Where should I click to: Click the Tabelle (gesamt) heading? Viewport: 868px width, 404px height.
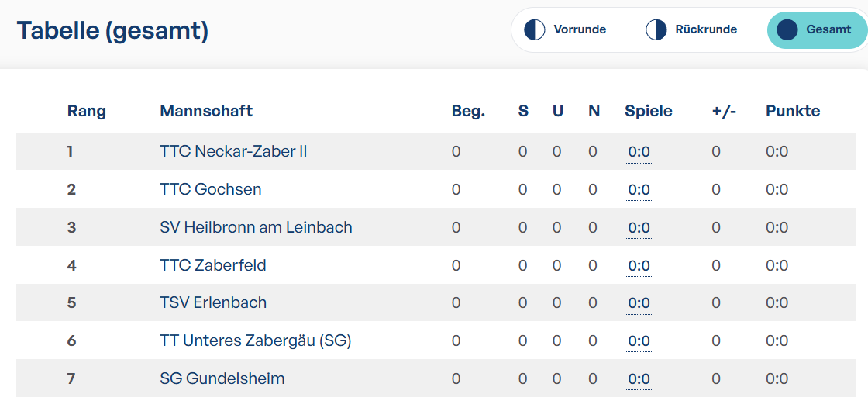[112, 31]
